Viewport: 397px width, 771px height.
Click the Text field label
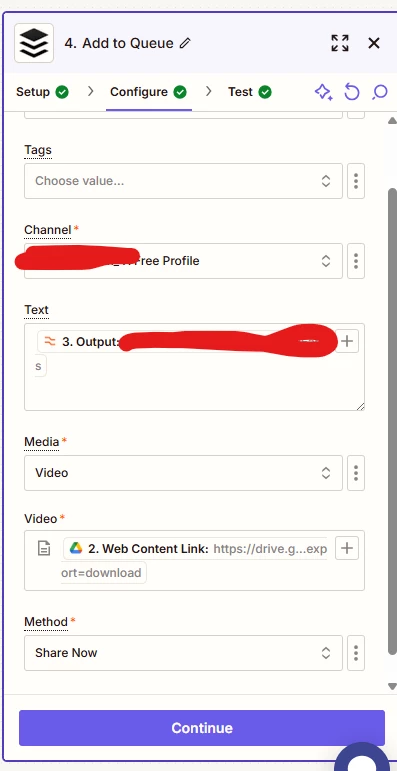pyautogui.click(x=36, y=310)
